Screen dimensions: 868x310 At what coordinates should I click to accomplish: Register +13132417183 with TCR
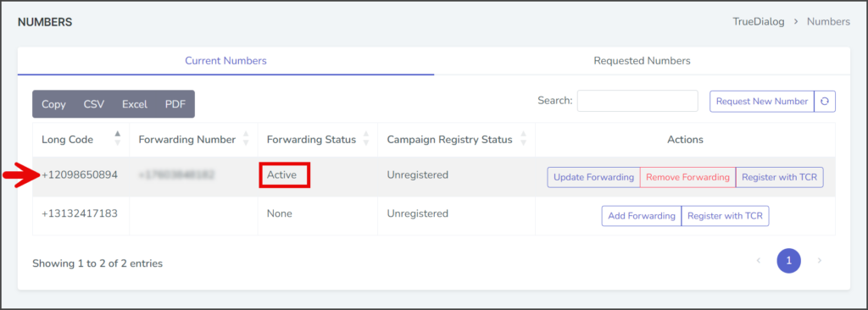(x=726, y=215)
